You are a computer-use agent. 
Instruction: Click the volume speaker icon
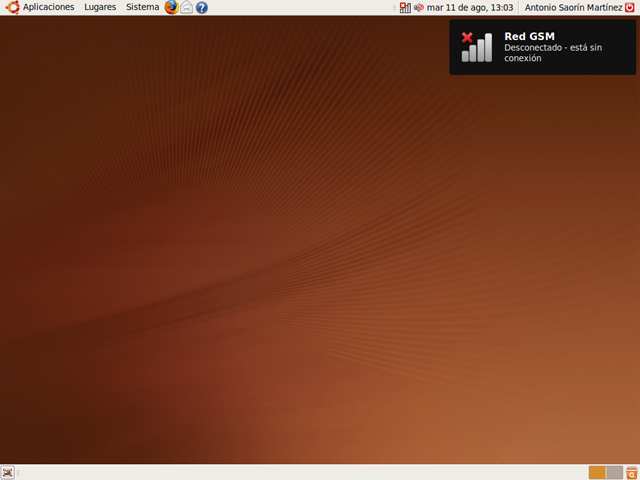point(418,7)
